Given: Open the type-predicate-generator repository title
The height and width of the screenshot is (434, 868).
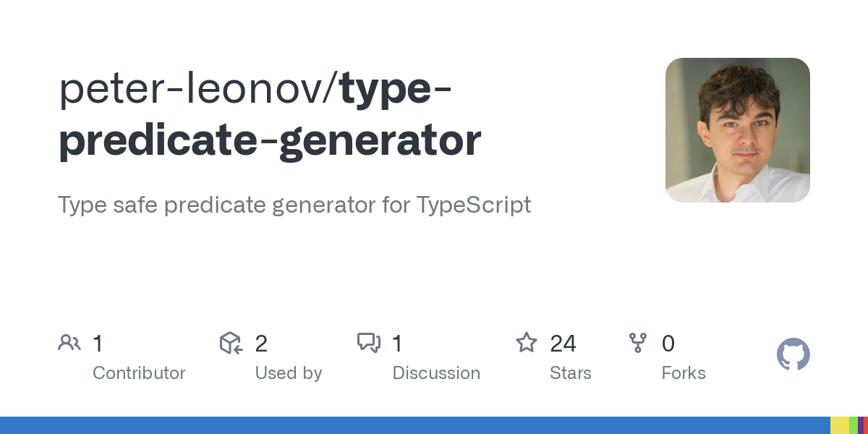Looking at the screenshot, I should point(270,114).
